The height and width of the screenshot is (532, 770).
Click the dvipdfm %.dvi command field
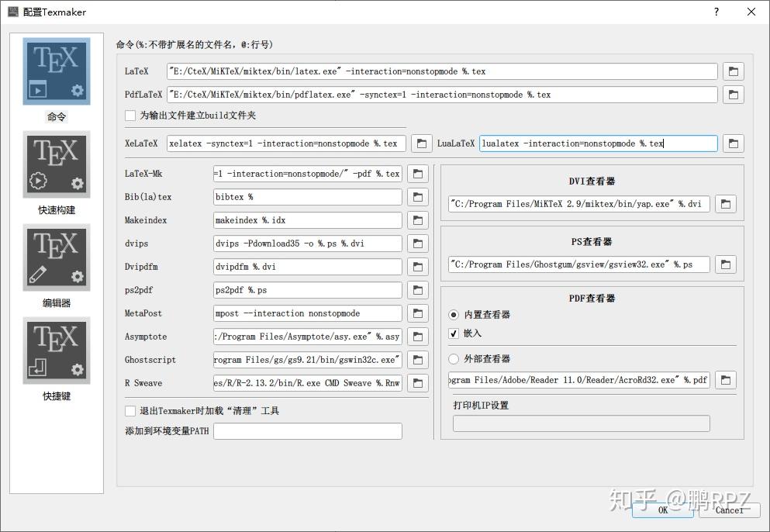[x=307, y=267]
